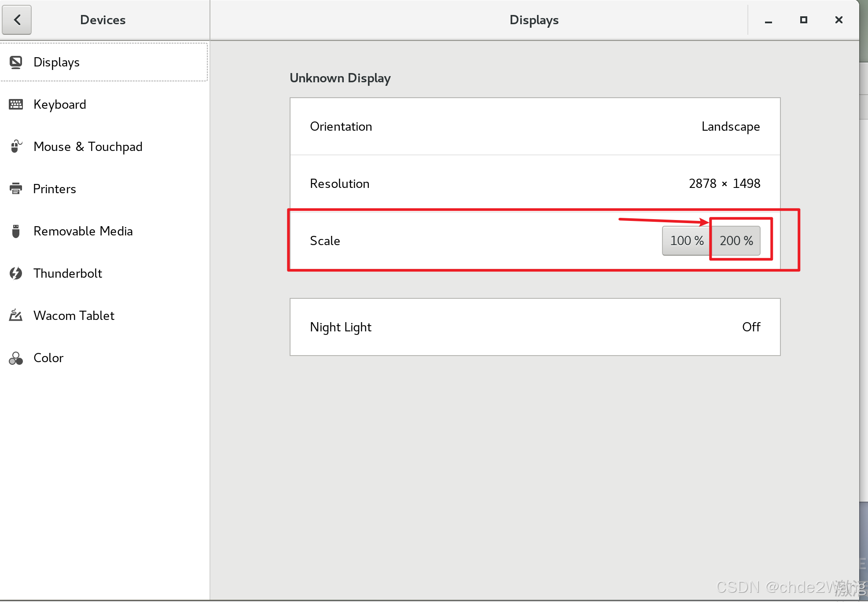Select Thunderbolt in the devices list
This screenshot has height=602, width=868.
pyautogui.click(x=68, y=273)
